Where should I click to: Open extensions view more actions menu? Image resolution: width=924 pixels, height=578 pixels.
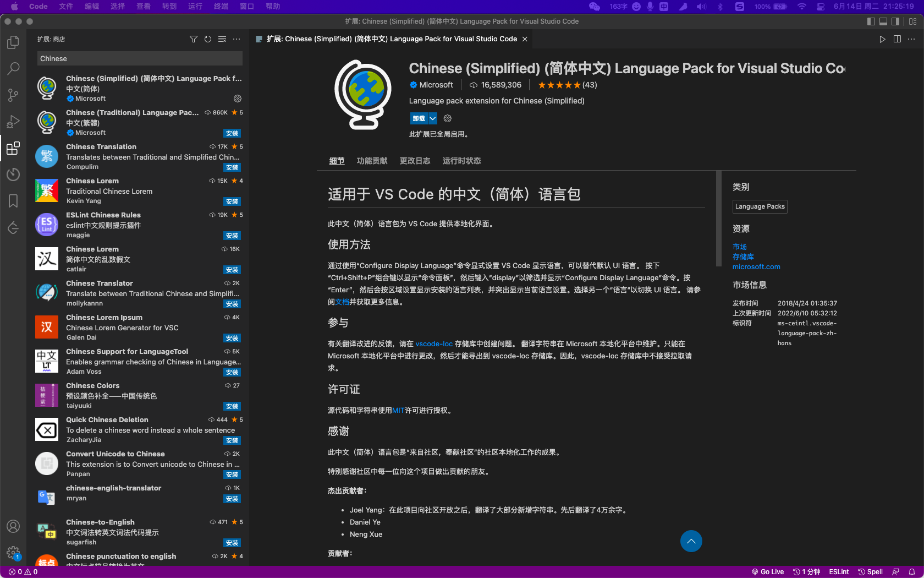point(237,39)
